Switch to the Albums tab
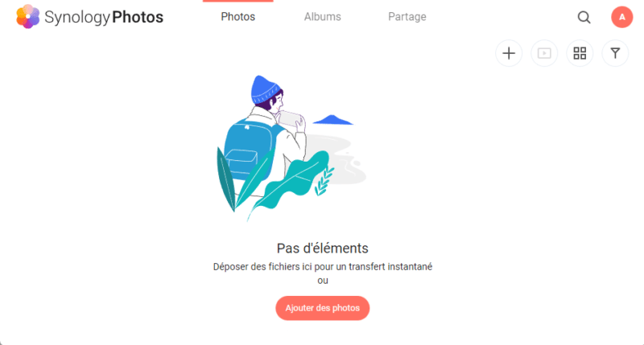 (x=323, y=17)
